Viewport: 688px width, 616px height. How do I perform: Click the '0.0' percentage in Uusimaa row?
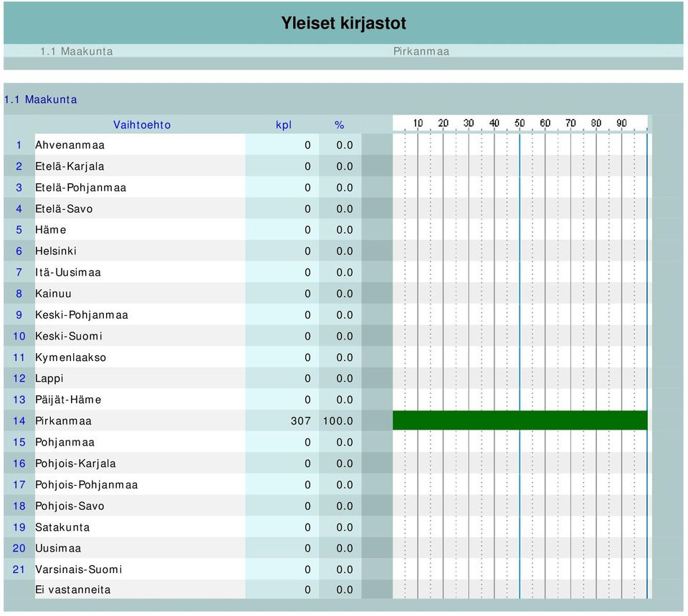[x=345, y=548]
